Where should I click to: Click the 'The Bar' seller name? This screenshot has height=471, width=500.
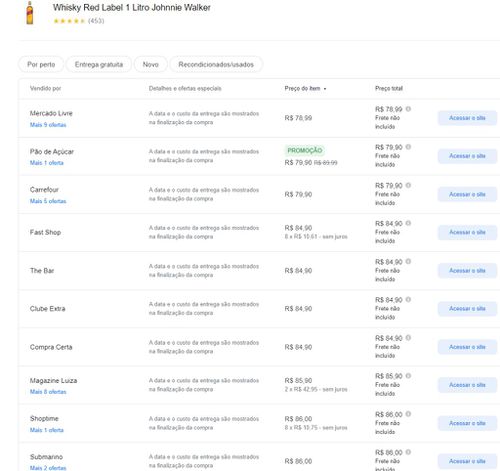(42, 271)
